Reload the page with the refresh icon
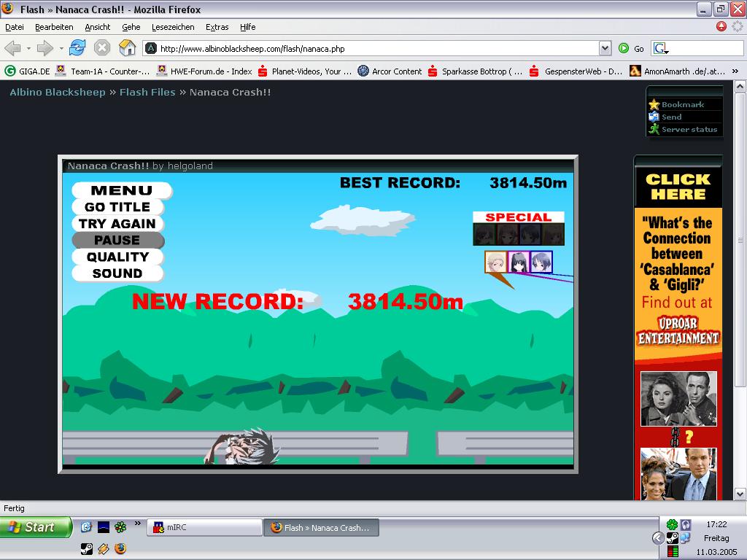This screenshot has height=560, width=747. pyautogui.click(x=77, y=47)
